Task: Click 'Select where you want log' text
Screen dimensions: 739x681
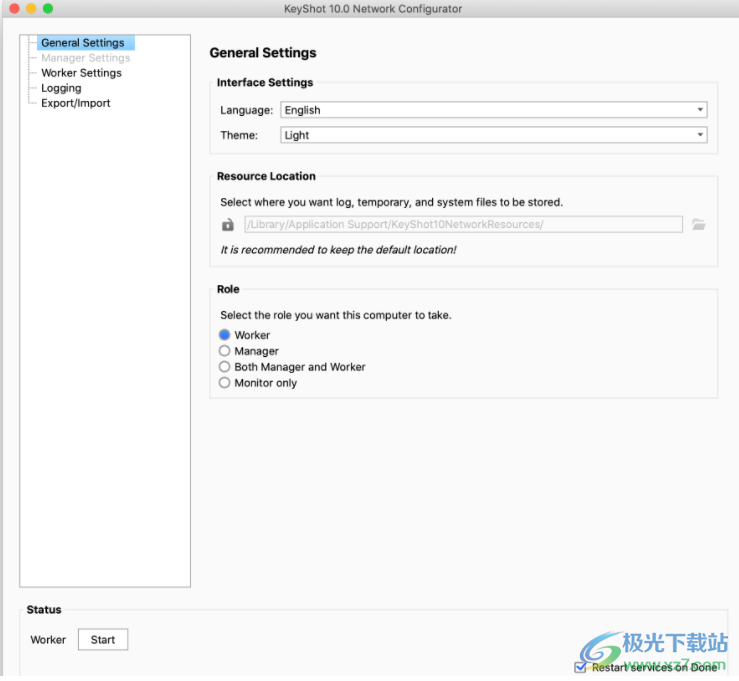Action: click(x=391, y=202)
